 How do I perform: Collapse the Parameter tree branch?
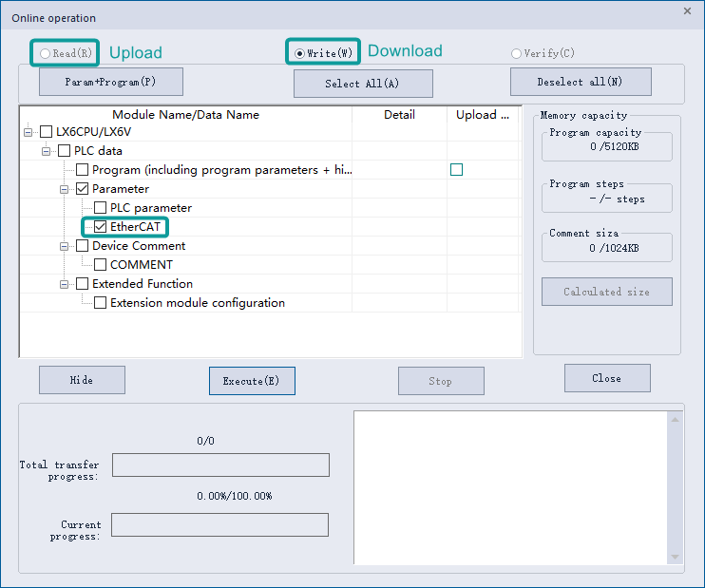click(x=64, y=189)
